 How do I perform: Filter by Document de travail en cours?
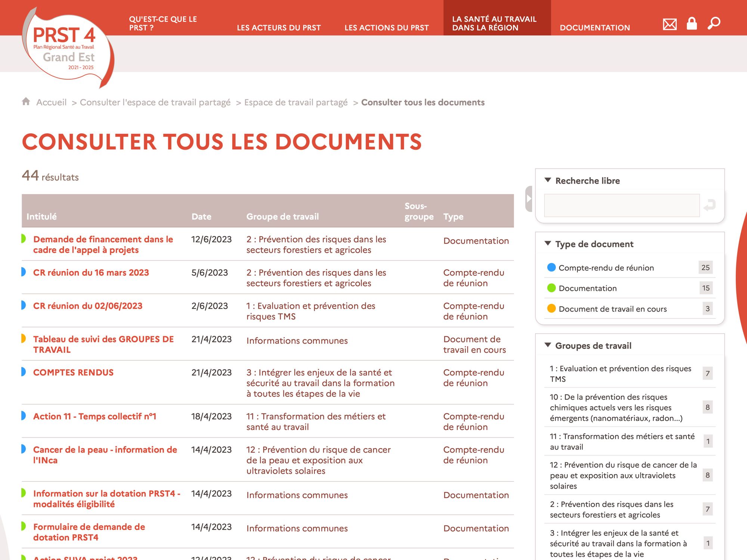(x=613, y=309)
